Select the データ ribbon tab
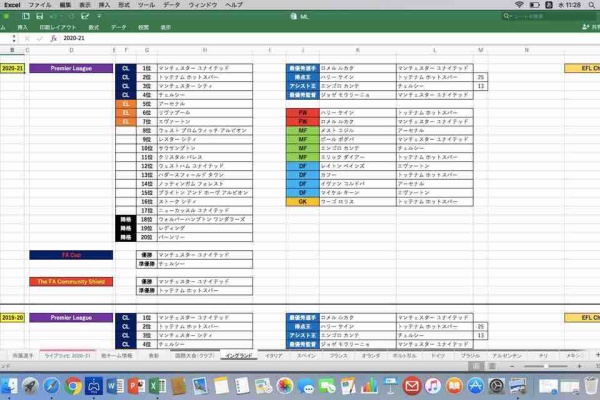Screen dimensions: 600x400 [x=119, y=27]
